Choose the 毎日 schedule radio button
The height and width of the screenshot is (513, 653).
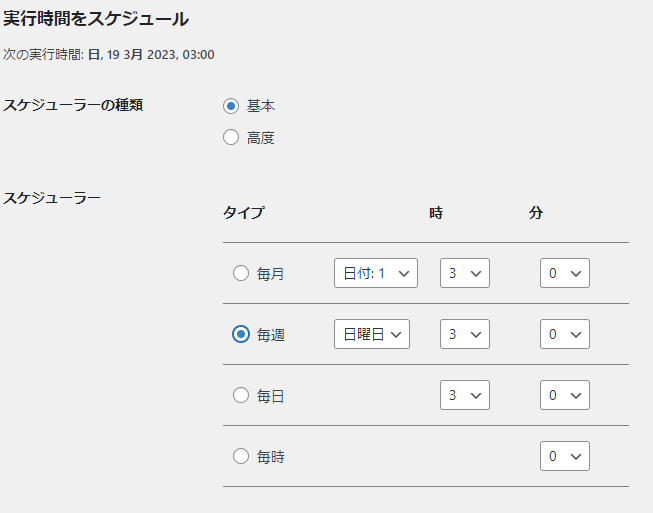point(241,395)
